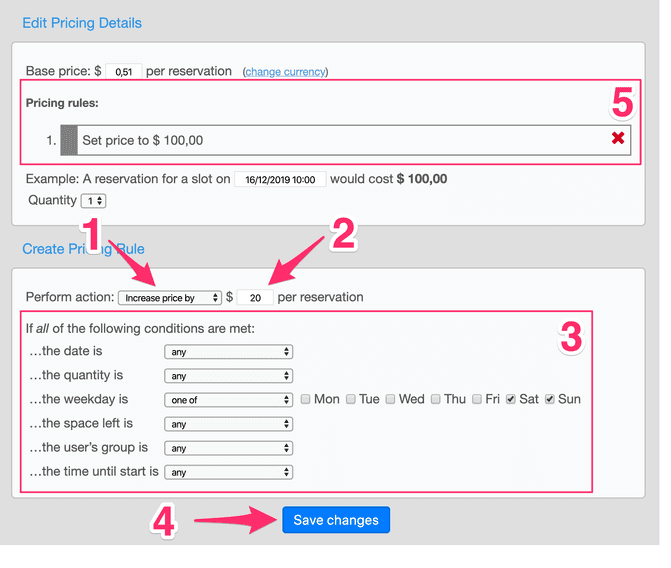This screenshot has width=671, height=568.
Task: Click the '…the weekday is' label
Action: 79,399
